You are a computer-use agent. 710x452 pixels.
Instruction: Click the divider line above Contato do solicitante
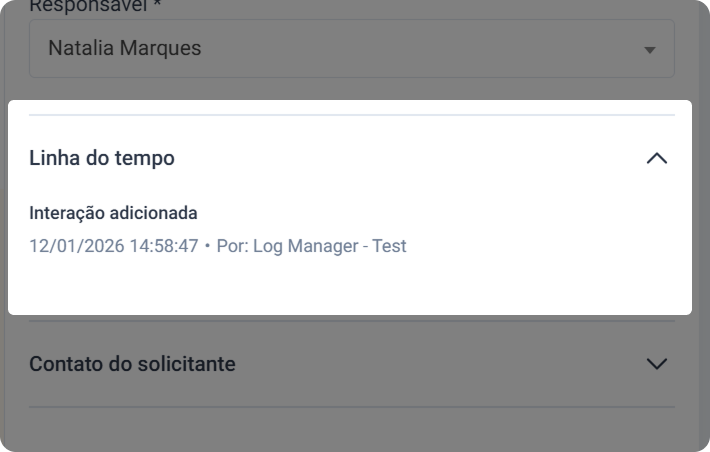(351, 321)
